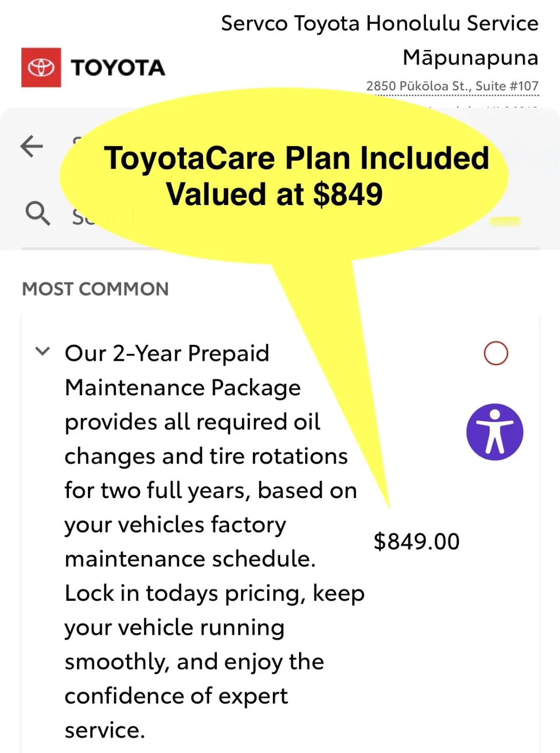Click the ToyotaCare Plan Included callout text
This screenshot has height=753, width=560.
(x=296, y=158)
